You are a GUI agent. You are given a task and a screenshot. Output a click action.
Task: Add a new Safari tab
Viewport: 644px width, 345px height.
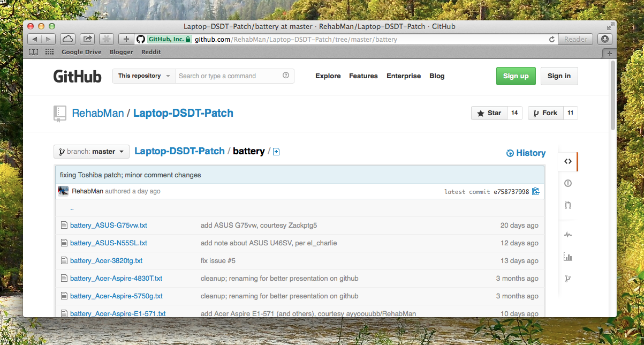pos(609,53)
